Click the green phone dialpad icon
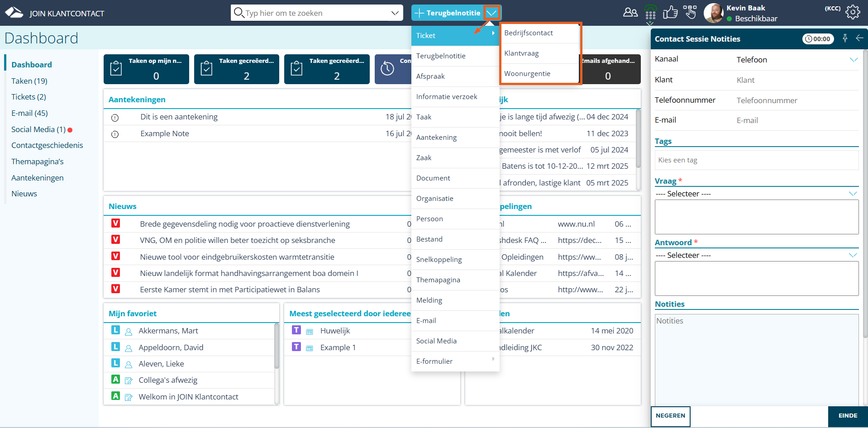This screenshot has width=868, height=428. tap(650, 13)
